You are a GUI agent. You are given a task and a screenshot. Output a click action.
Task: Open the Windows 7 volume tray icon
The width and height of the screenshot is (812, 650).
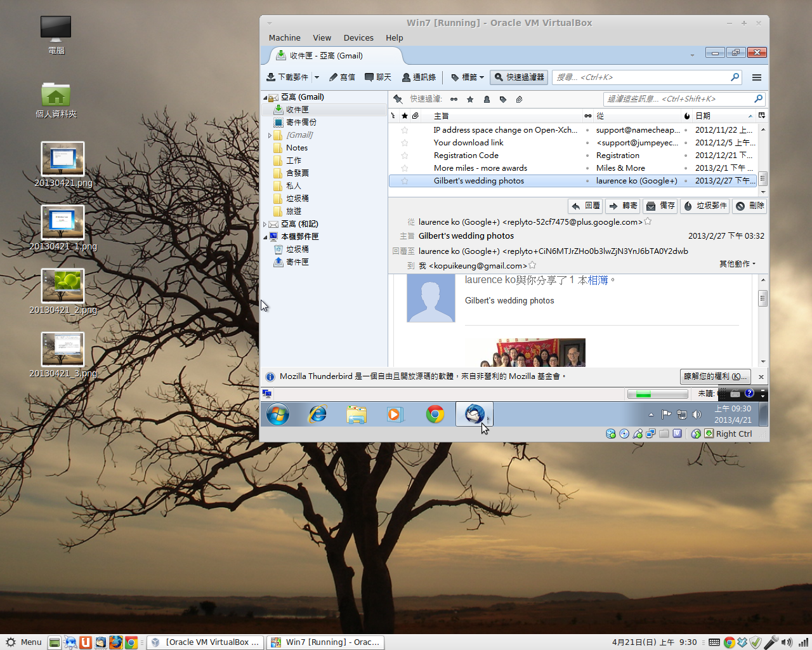click(697, 415)
